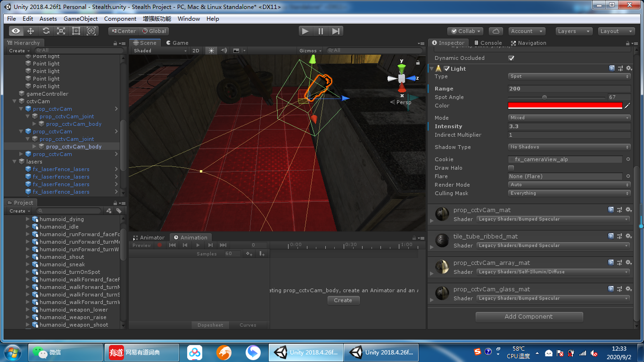The width and height of the screenshot is (644, 362).
Task: Open the Culling Mask dropdown
Action: (x=570, y=193)
